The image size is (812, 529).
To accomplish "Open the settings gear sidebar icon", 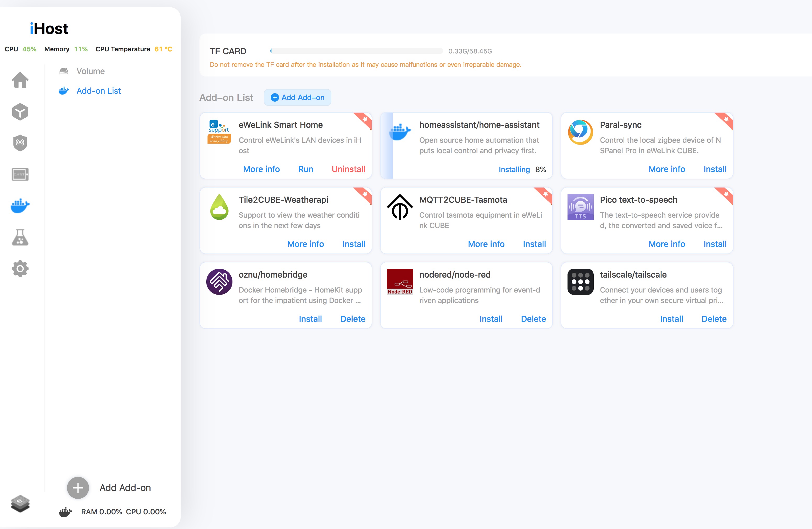I will pyautogui.click(x=20, y=269).
